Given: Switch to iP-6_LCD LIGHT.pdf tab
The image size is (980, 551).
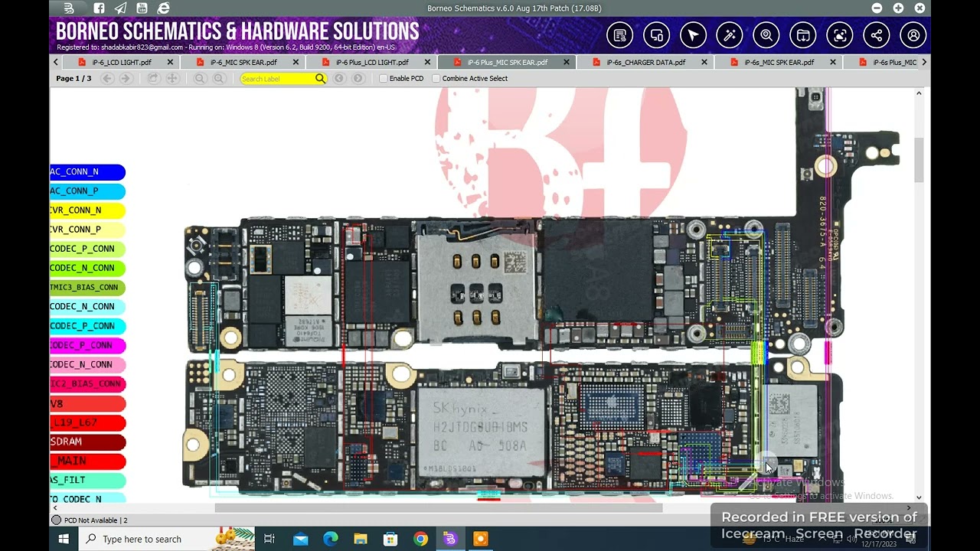Looking at the screenshot, I should tap(122, 62).
